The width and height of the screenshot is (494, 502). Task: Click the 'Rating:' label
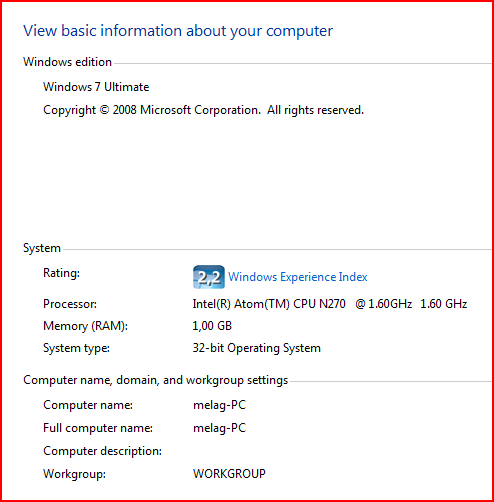point(61,273)
